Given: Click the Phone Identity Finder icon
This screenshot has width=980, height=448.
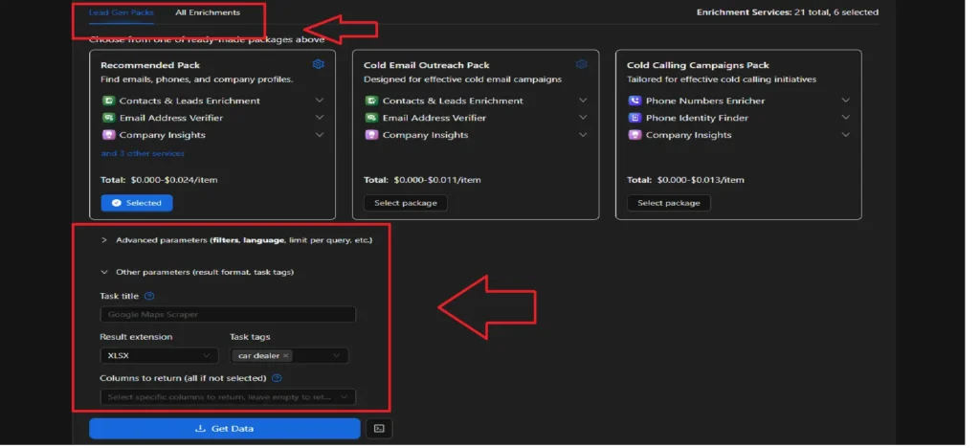Looking at the screenshot, I should (635, 118).
